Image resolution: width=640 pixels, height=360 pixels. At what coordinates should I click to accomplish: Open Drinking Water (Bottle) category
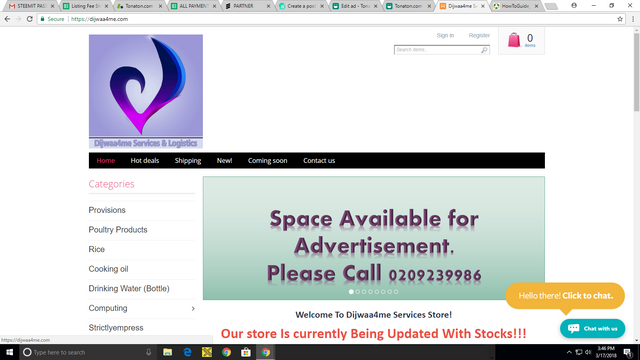tap(129, 289)
